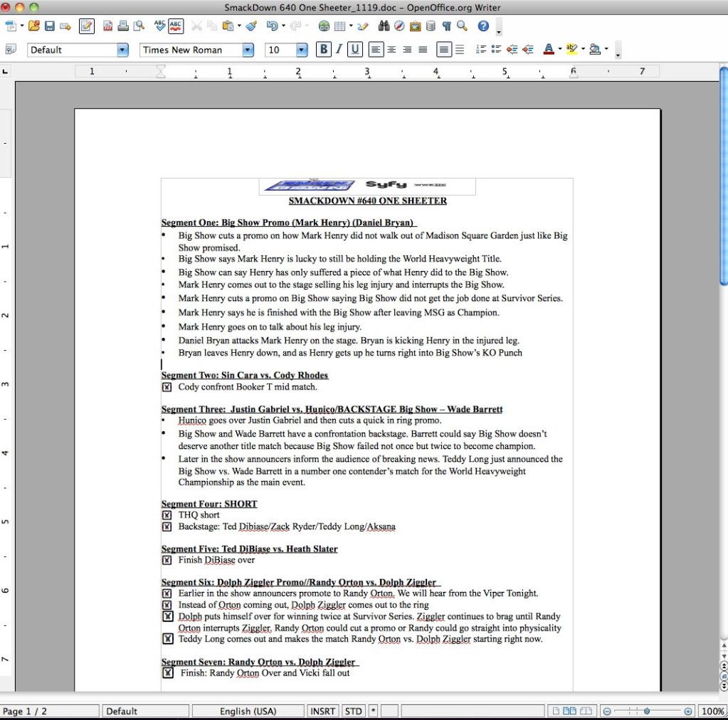Image resolution: width=728 pixels, height=720 pixels.
Task: Expand the Default paragraph style dropdown
Action: tap(122, 50)
